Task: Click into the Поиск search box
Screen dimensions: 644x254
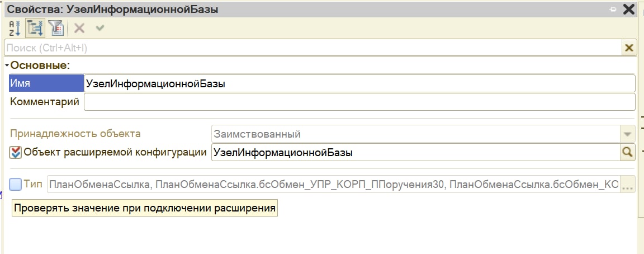Action: point(313,48)
